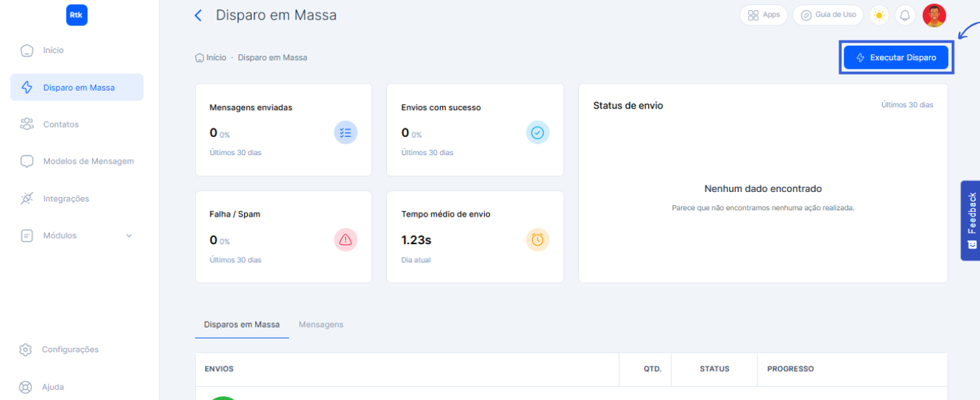This screenshot has width=980, height=400.
Task: Switch to the Mensagens tab
Action: point(320,325)
